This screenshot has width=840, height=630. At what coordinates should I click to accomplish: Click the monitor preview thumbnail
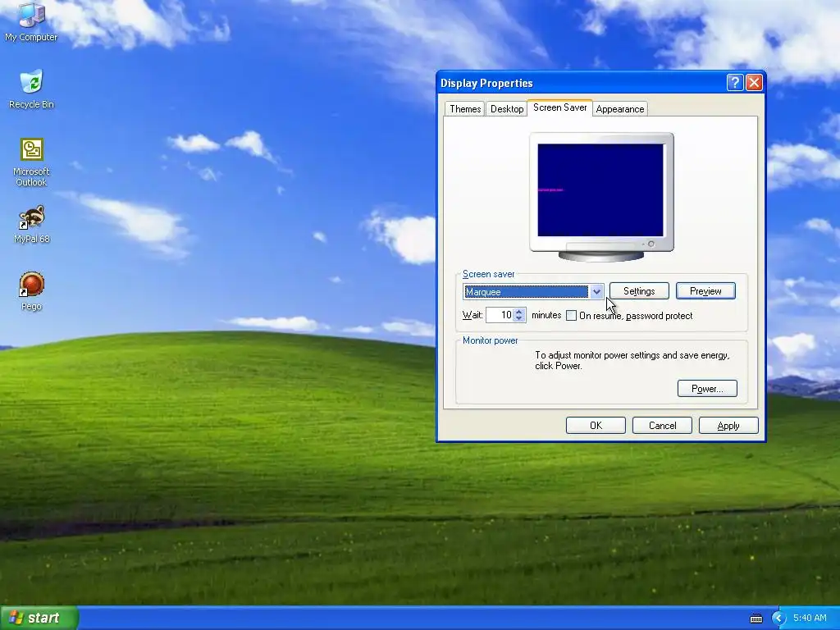coord(601,197)
